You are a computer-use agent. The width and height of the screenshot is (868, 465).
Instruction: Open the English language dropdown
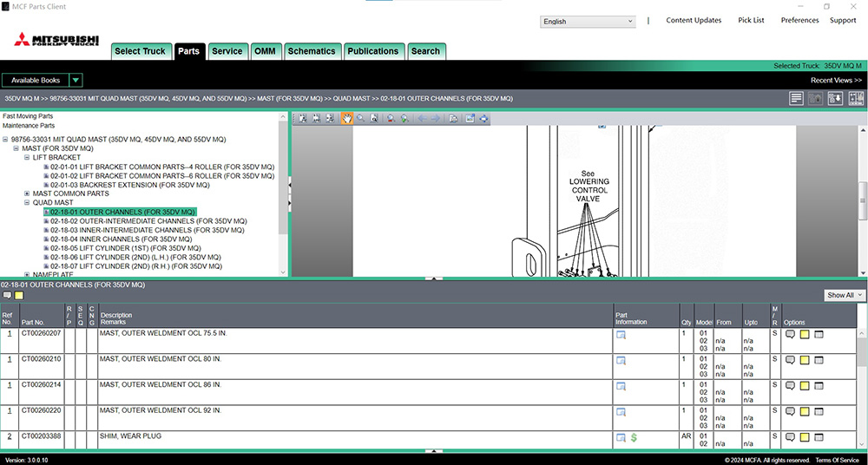(588, 22)
